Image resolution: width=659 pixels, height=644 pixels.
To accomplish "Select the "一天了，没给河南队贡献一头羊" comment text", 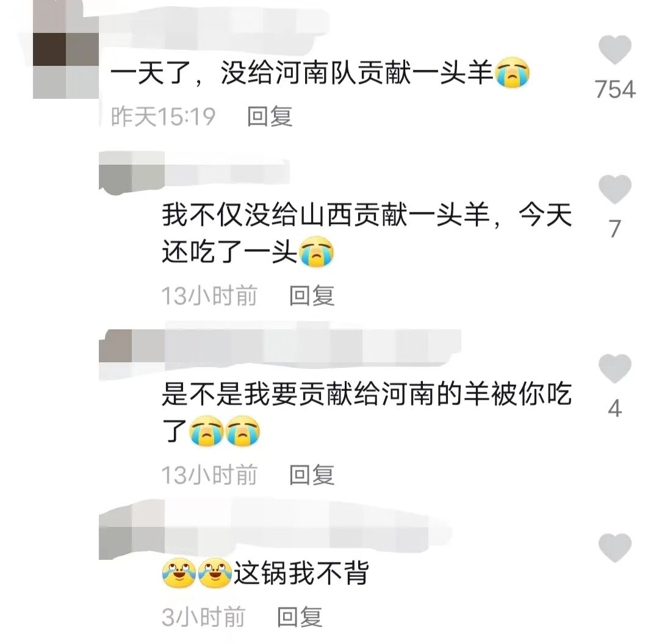I will [302, 73].
